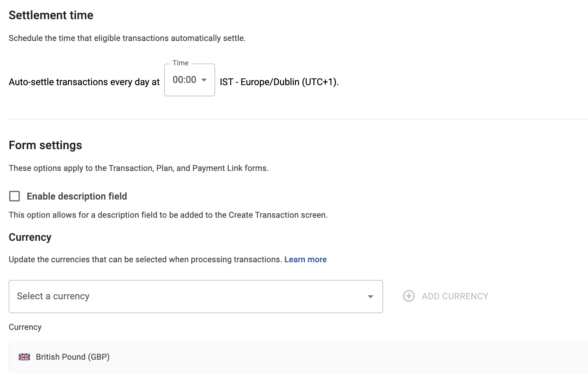Expand the Select a currency dropdown
This screenshot has width=588, height=375.
[196, 296]
